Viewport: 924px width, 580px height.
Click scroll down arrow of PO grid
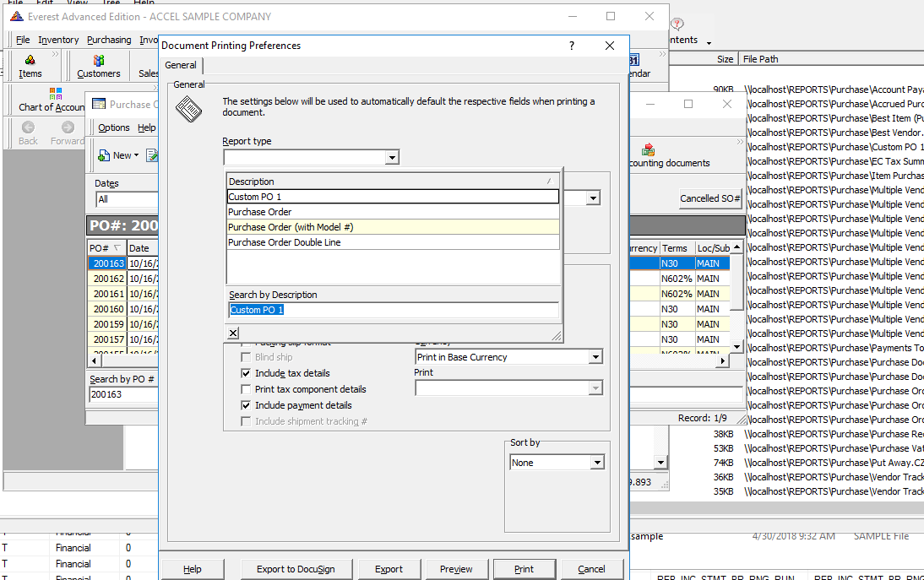[736, 347]
